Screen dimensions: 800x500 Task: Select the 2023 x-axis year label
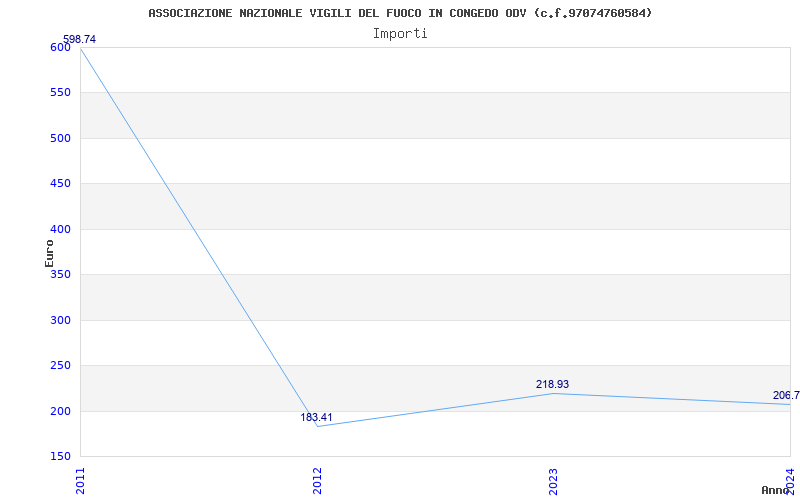click(x=554, y=480)
